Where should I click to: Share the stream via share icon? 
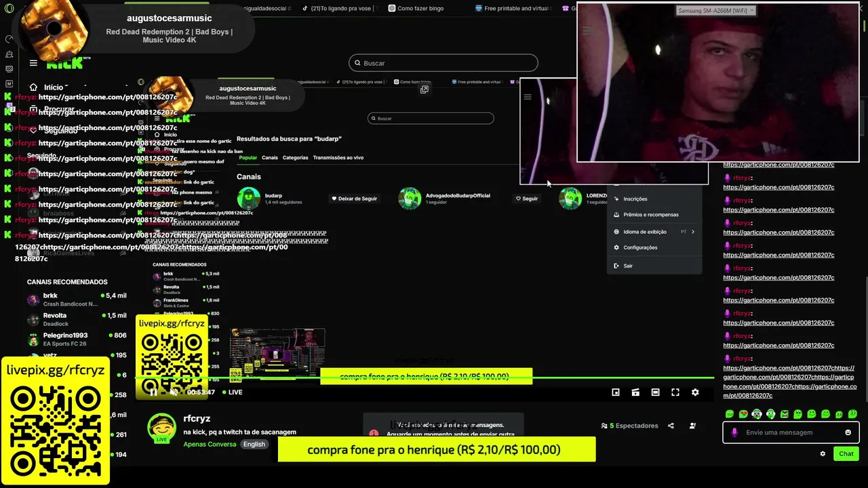[x=671, y=426]
